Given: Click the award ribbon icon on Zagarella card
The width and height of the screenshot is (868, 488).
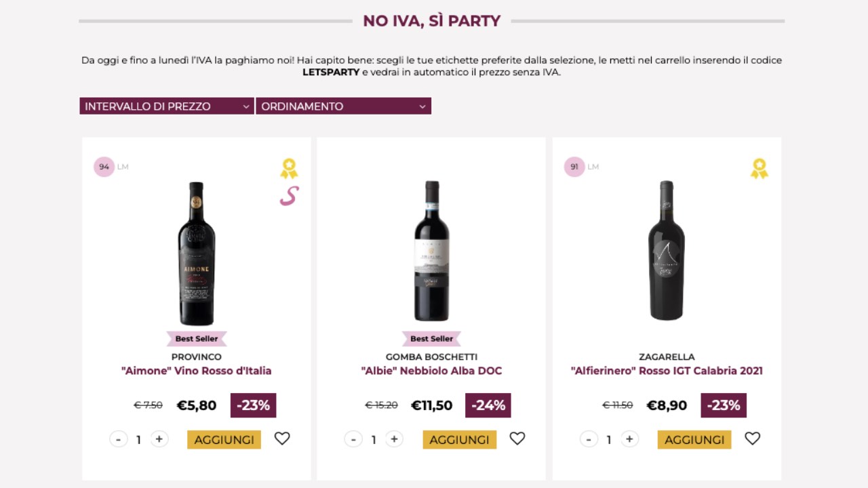Looking at the screenshot, I should (759, 166).
